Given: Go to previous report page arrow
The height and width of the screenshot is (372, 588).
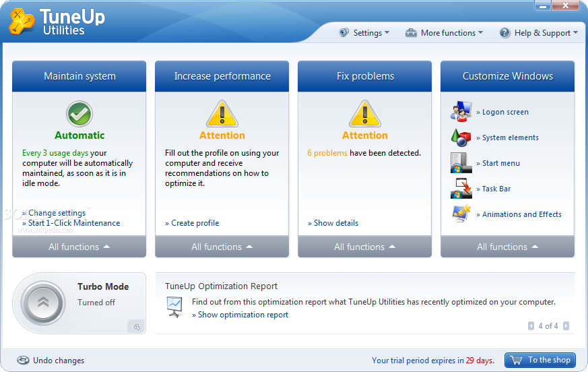Looking at the screenshot, I should coord(531,325).
